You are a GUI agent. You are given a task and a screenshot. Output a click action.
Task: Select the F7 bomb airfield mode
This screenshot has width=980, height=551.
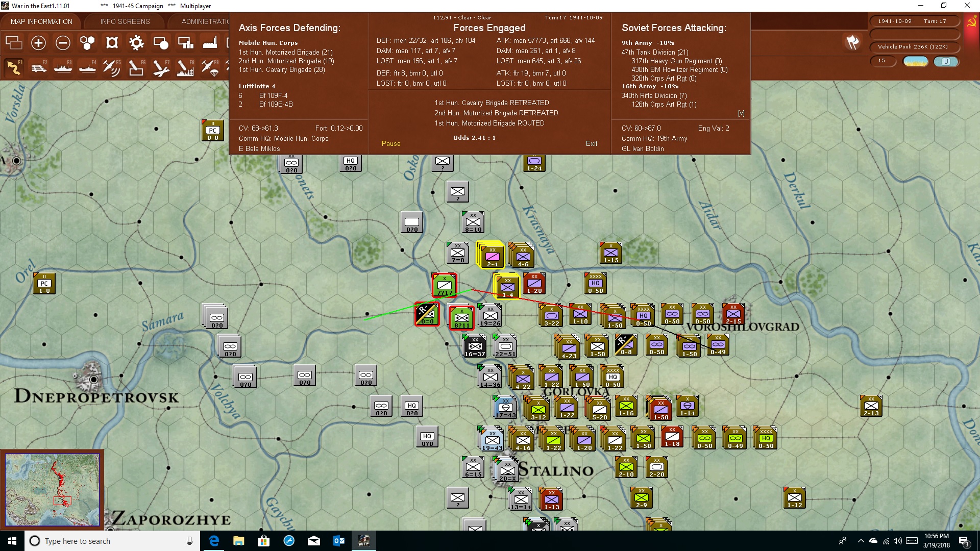point(161,67)
